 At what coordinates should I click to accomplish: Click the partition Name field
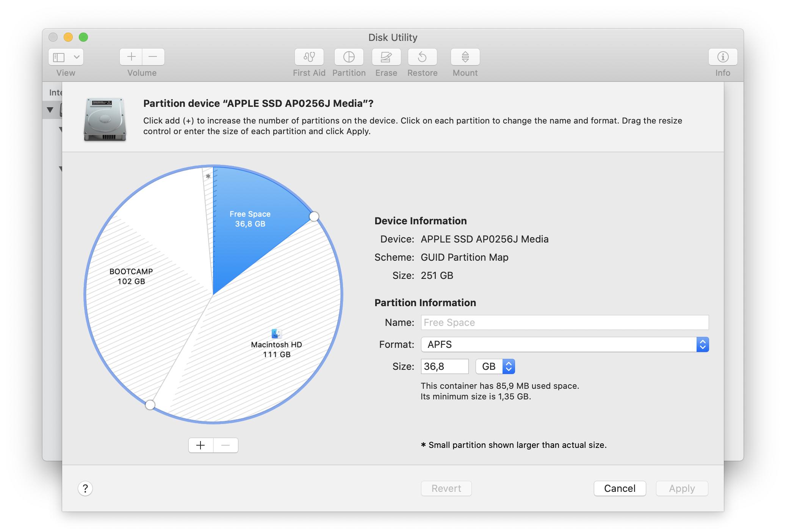point(565,322)
